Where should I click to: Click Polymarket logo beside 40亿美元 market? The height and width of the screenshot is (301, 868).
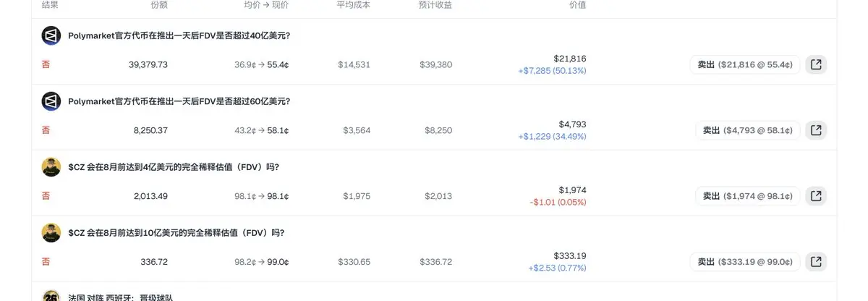tap(51, 35)
